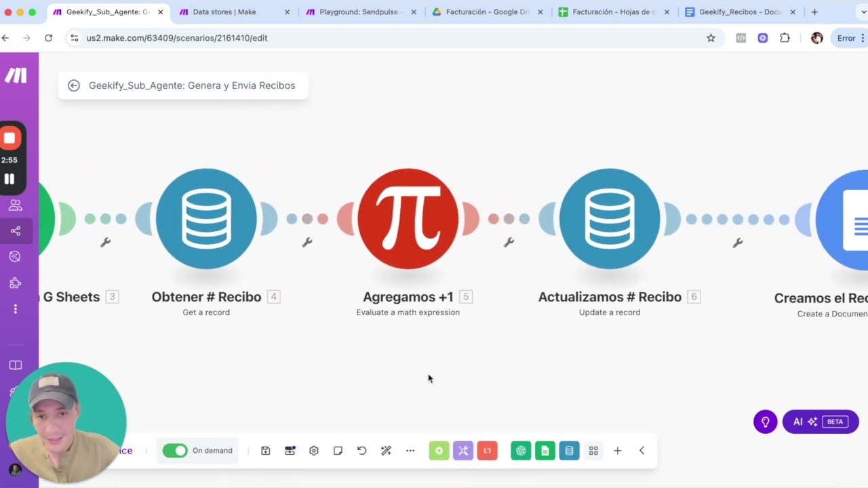This screenshot has height=488, width=868.
Task: Add a favorite with the plus button
Action: click(617, 451)
